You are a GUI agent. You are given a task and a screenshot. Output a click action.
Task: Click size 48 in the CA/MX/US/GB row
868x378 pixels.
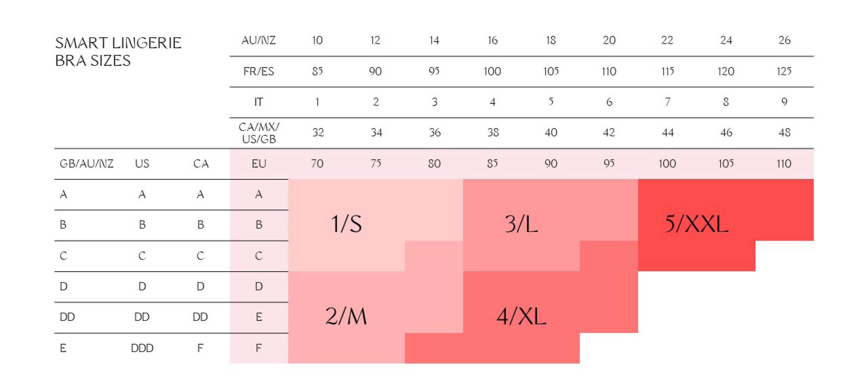pos(784,133)
